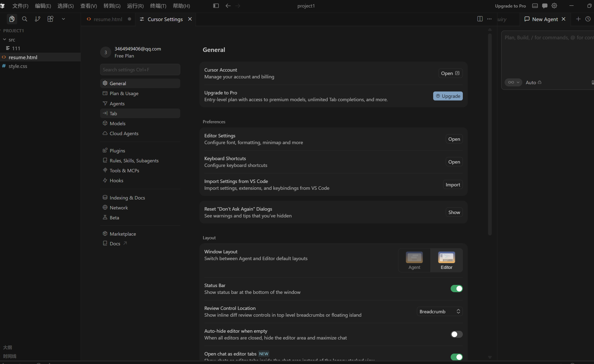Show hidden Don't Ask Again dialogs
The image size is (594, 364).
pyautogui.click(x=454, y=212)
